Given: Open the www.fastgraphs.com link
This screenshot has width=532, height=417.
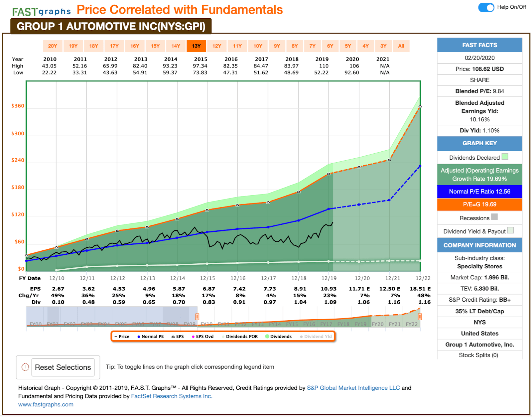Looking at the screenshot, I should 46,404.
